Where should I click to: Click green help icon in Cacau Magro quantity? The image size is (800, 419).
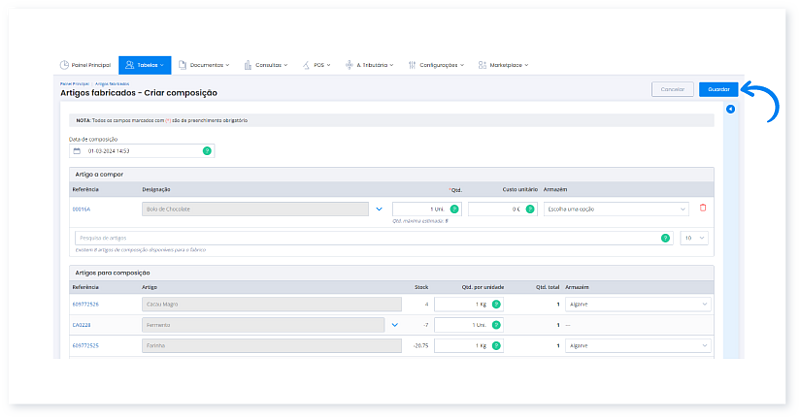495,304
